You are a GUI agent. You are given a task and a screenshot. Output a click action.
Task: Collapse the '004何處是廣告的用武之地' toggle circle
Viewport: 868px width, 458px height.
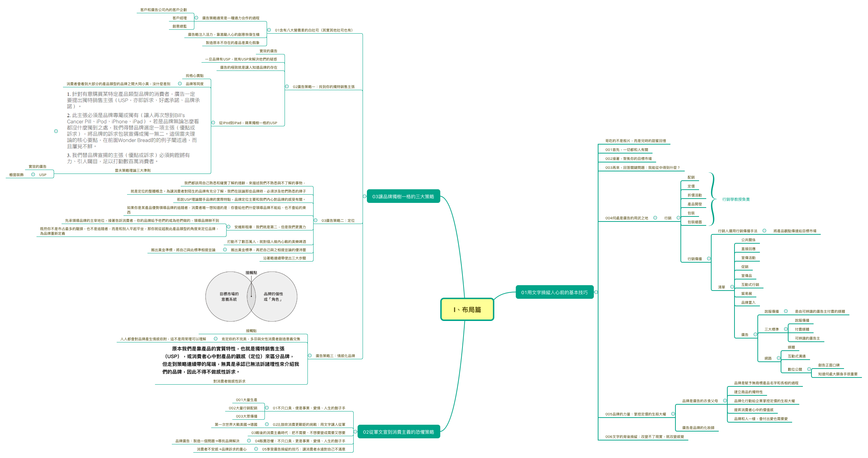pyautogui.click(x=655, y=218)
